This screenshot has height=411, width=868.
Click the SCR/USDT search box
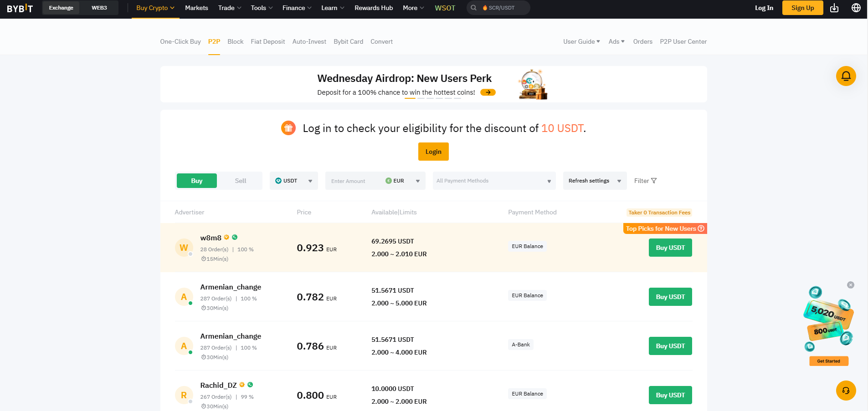tap(498, 8)
